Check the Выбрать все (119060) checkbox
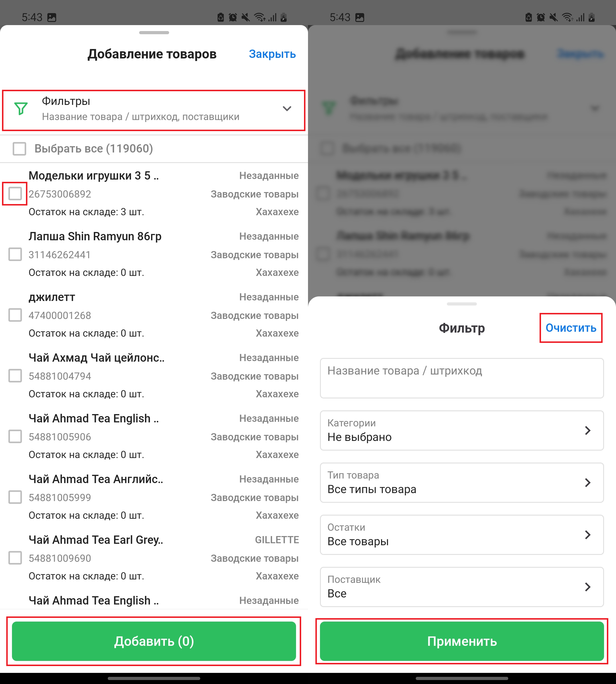The width and height of the screenshot is (616, 684). pos(19,148)
